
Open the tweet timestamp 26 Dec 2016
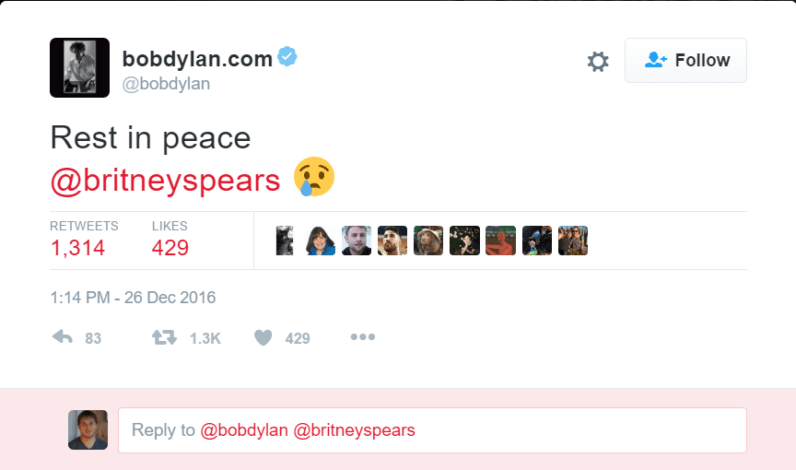pyautogui.click(x=133, y=297)
